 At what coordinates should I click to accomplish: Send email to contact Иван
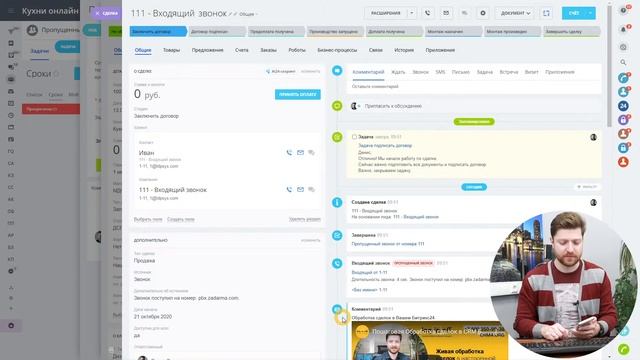[300, 153]
